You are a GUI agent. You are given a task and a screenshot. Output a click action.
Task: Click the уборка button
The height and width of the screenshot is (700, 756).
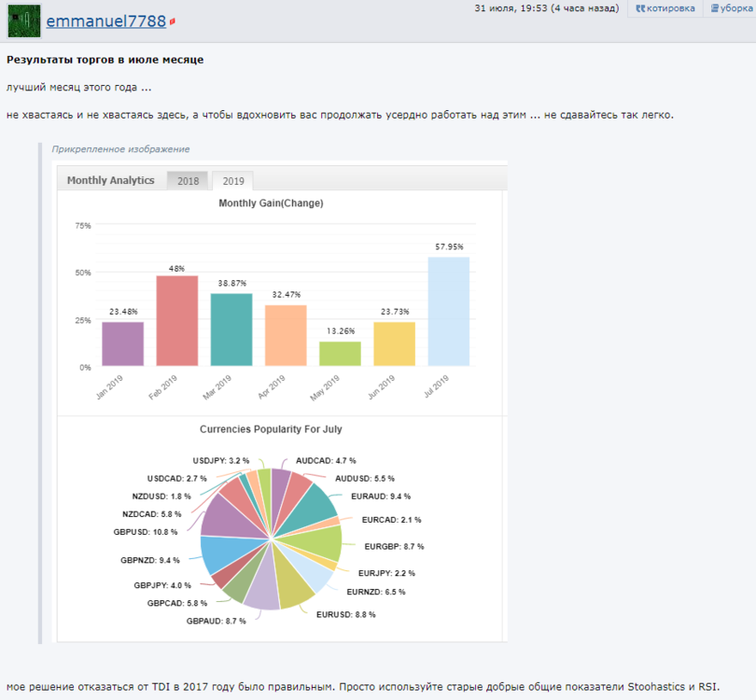pyautogui.click(x=732, y=8)
